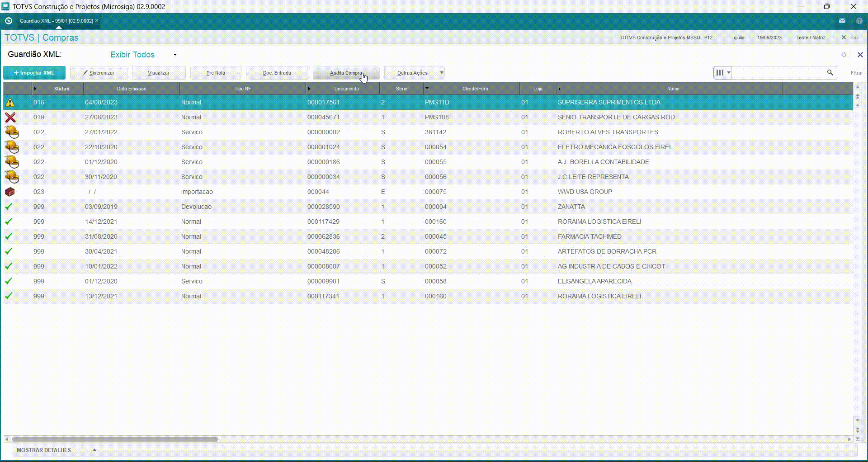
Task: Expand the Outras Ações dropdown arrow
Action: point(442,73)
